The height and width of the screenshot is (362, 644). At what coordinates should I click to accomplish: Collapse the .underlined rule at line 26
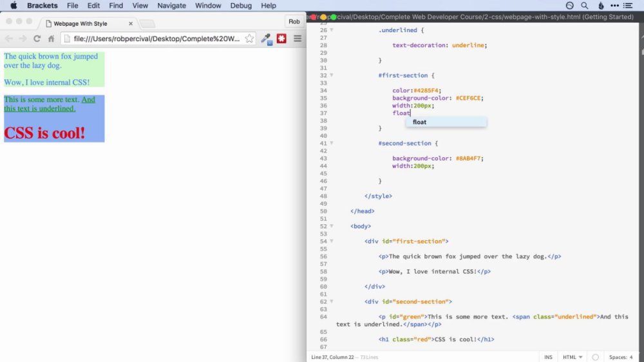[x=332, y=30]
